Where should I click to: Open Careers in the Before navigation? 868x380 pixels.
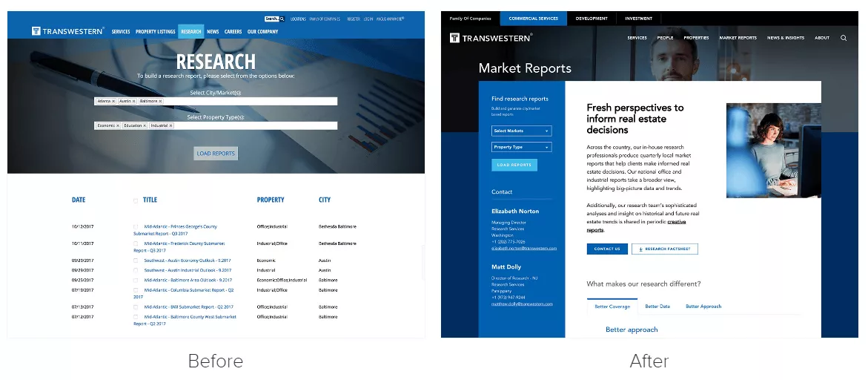pos(233,32)
